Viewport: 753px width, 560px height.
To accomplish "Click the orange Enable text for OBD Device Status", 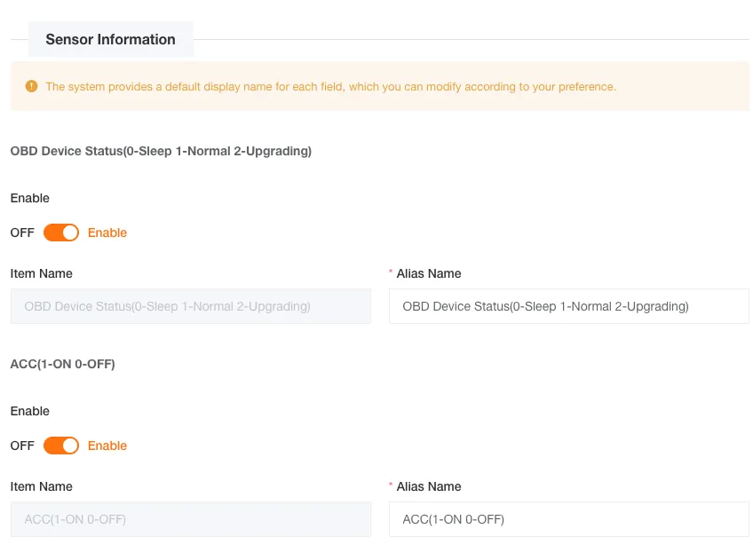I will click(107, 233).
